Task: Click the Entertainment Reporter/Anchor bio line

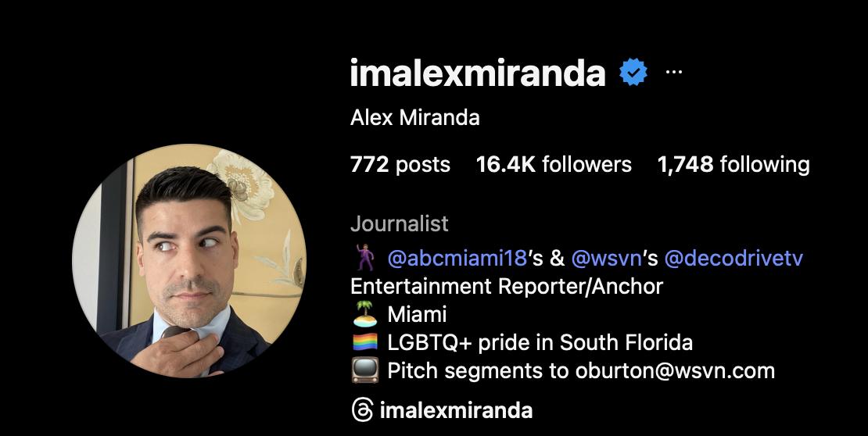Action: pyautogui.click(x=507, y=287)
